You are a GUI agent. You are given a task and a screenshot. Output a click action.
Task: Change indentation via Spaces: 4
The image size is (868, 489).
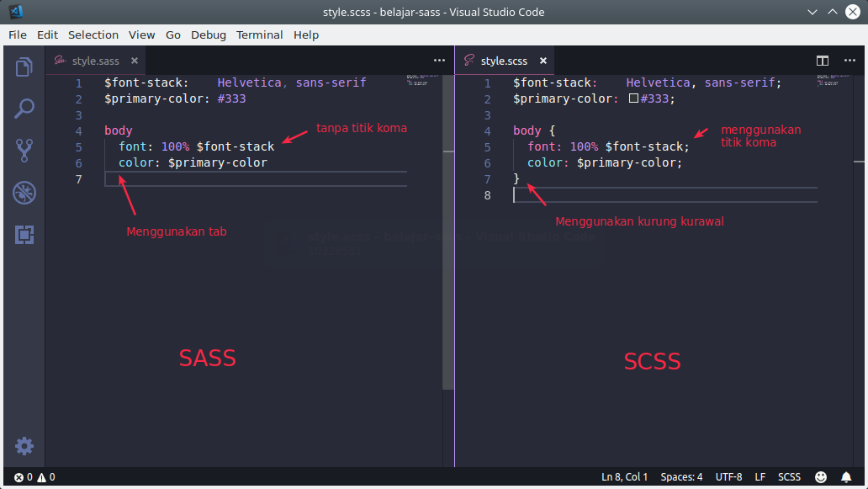click(x=681, y=476)
